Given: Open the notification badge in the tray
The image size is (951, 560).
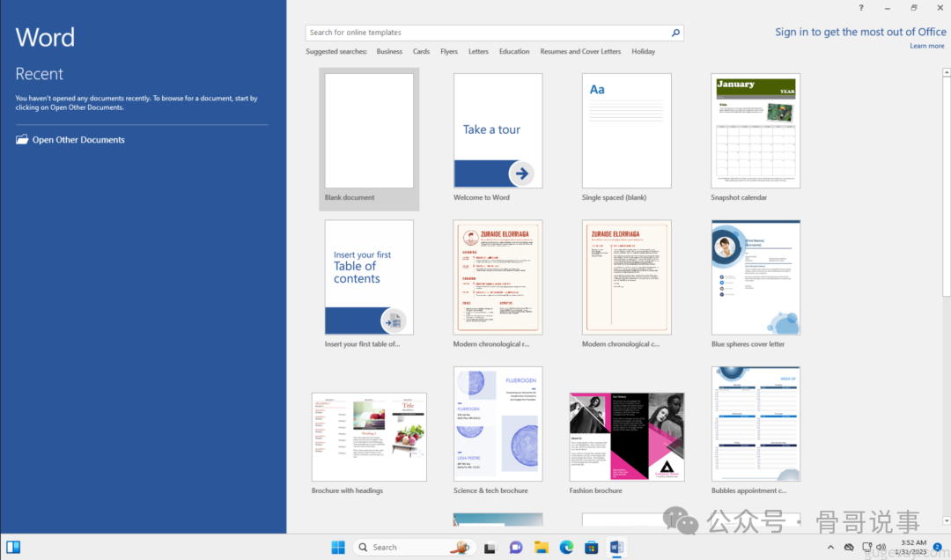Looking at the screenshot, I should pyautogui.click(x=938, y=548).
